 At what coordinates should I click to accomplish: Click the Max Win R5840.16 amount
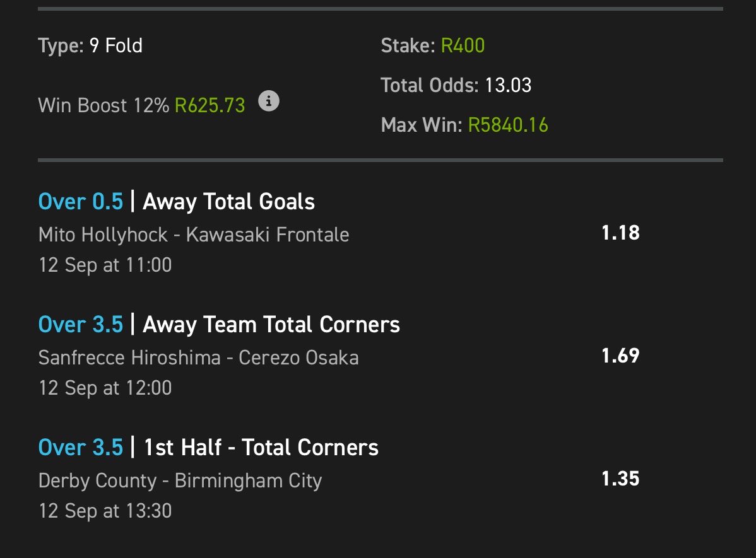point(508,125)
